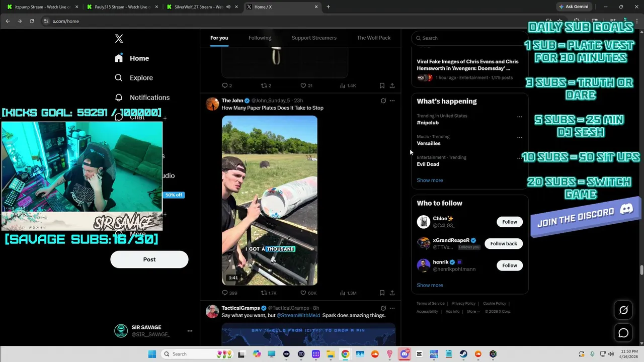Click the @StreamWithMeld mention link

pyautogui.click(x=298, y=315)
